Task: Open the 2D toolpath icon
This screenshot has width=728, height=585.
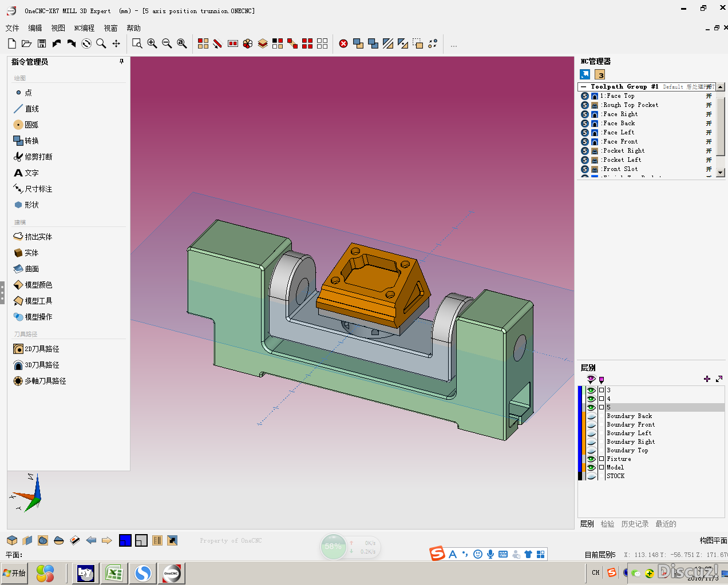Action: pyautogui.click(x=18, y=349)
